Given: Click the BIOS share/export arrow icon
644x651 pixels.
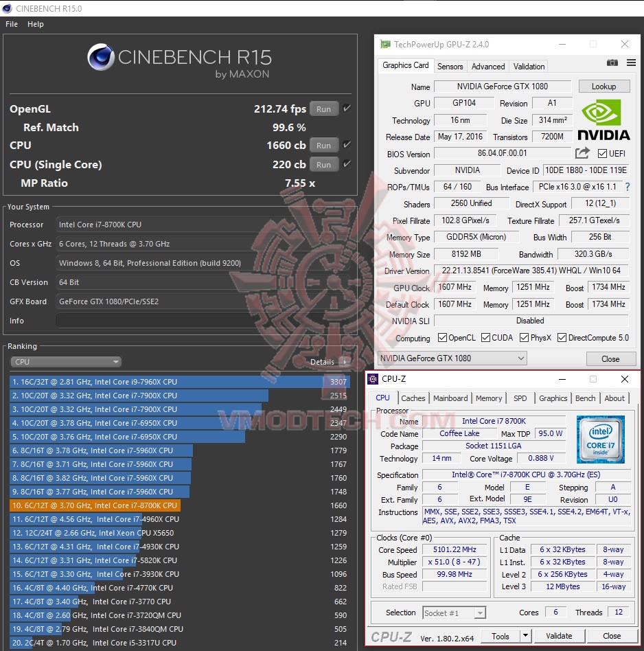Looking at the screenshot, I should (582, 153).
